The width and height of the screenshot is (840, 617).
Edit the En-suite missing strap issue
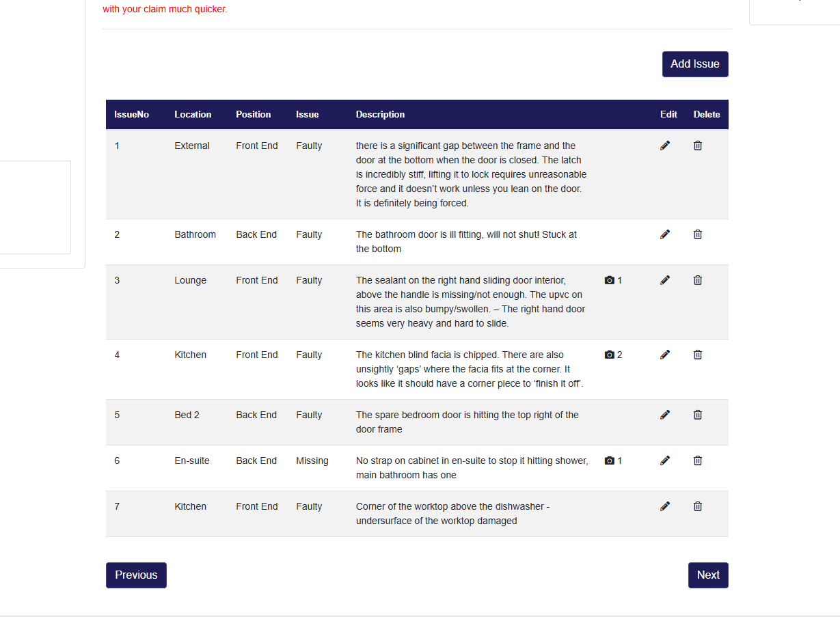click(x=665, y=461)
